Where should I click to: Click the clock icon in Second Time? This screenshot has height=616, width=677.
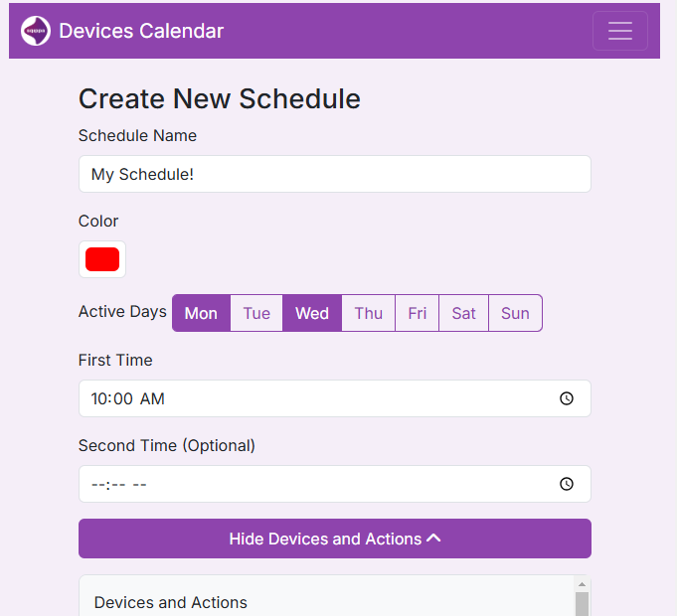coord(566,484)
